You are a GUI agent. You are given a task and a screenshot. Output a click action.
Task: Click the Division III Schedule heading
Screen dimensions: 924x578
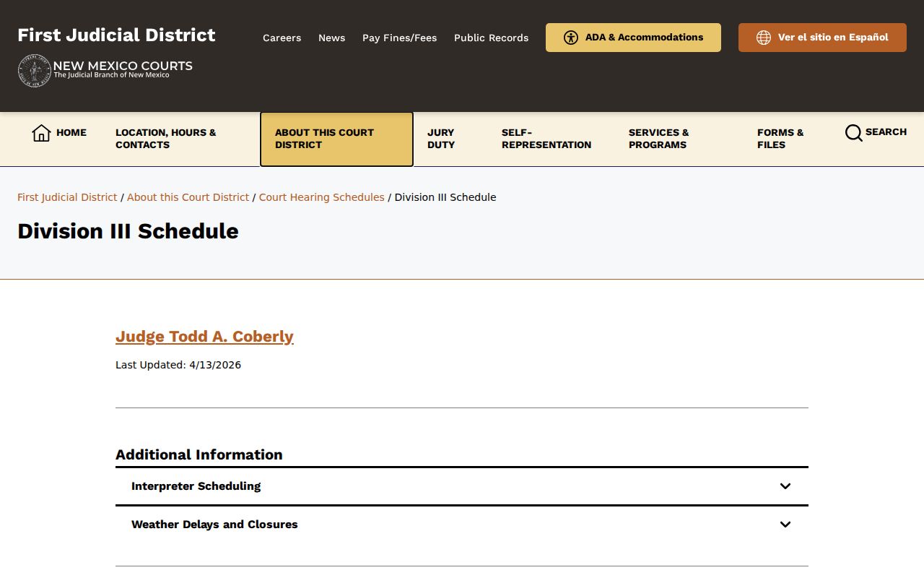pos(128,231)
